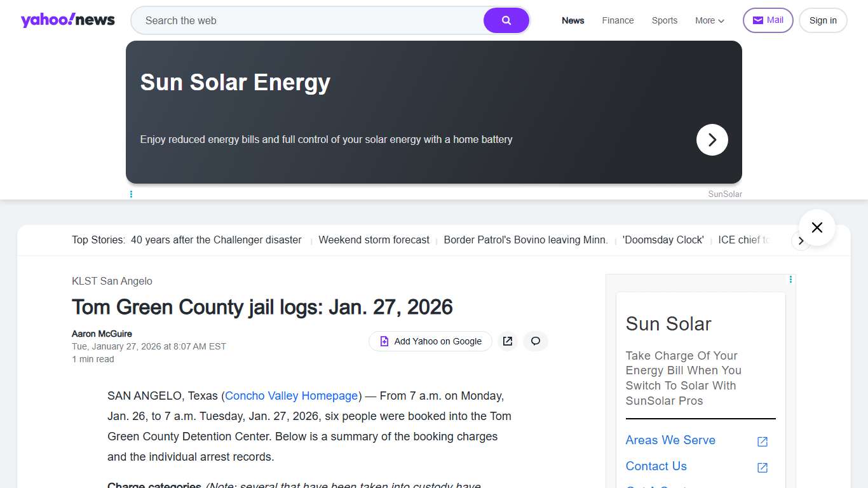Open sidebar ad options dots
This screenshot has height=488, width=868.
tap(790, 280)
